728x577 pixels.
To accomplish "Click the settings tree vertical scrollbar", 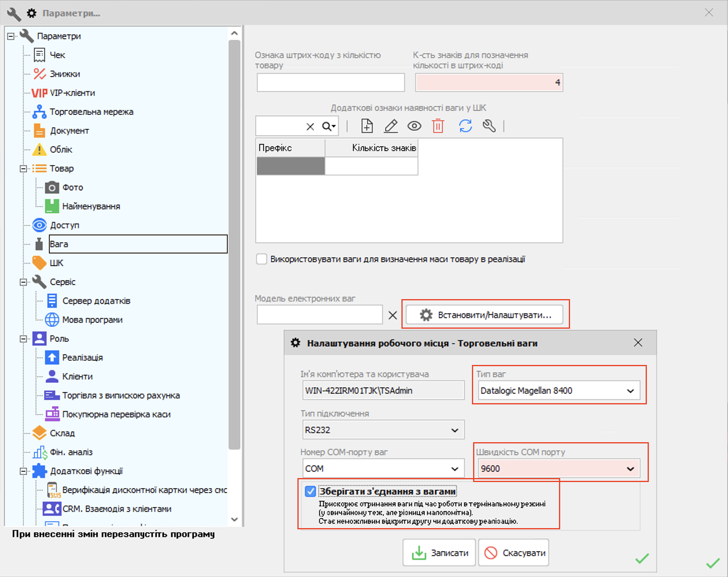I will [x=234, y=244].
